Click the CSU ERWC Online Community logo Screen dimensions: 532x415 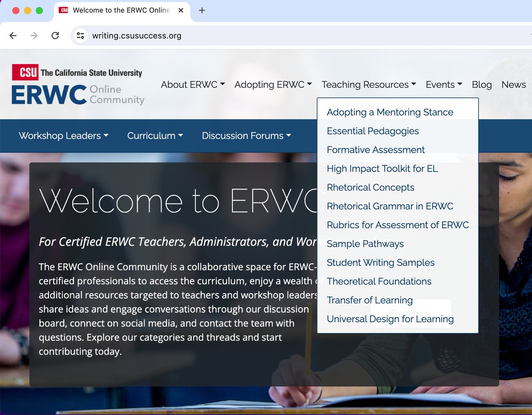click(78, 84)
